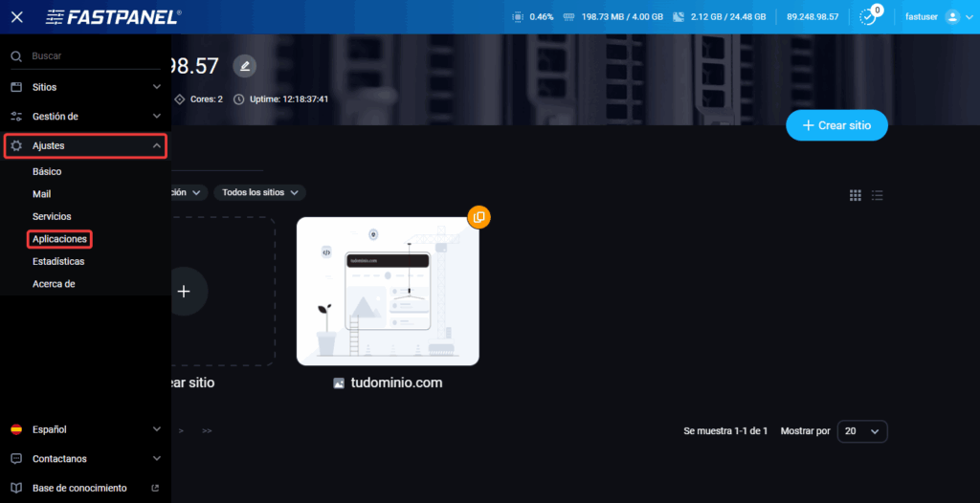The width and height of the screenshot is (980, 503).
Task: Open the Mail settings item
Action: [x=42, y=194]
